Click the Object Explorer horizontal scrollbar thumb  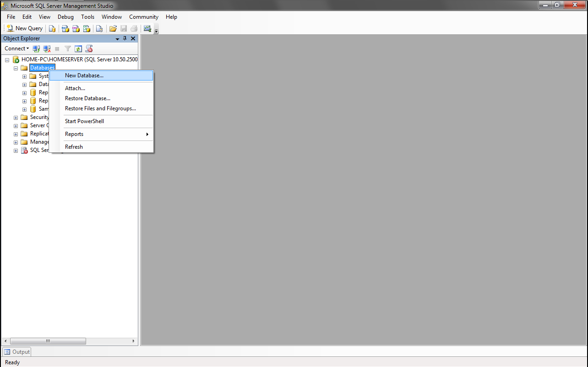tap(48, 341)
